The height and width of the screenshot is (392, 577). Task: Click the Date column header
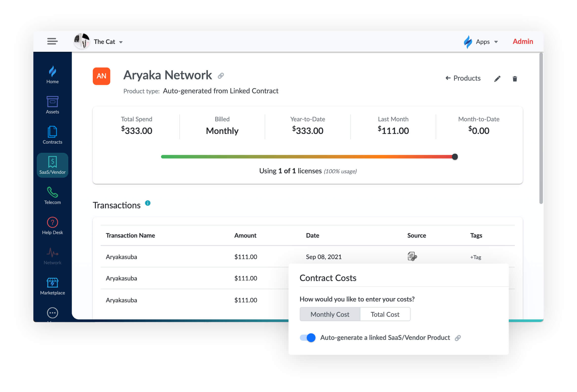coord(313,235)
